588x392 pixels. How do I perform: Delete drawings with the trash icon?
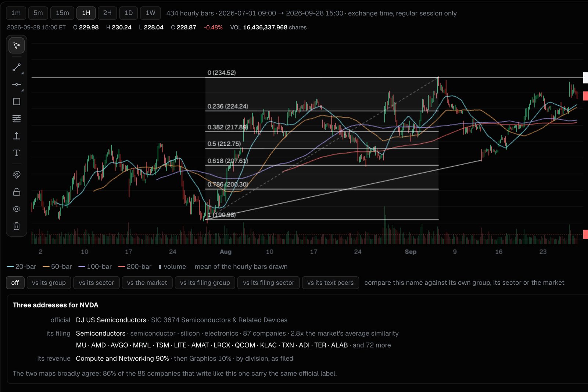coord(17,226)
